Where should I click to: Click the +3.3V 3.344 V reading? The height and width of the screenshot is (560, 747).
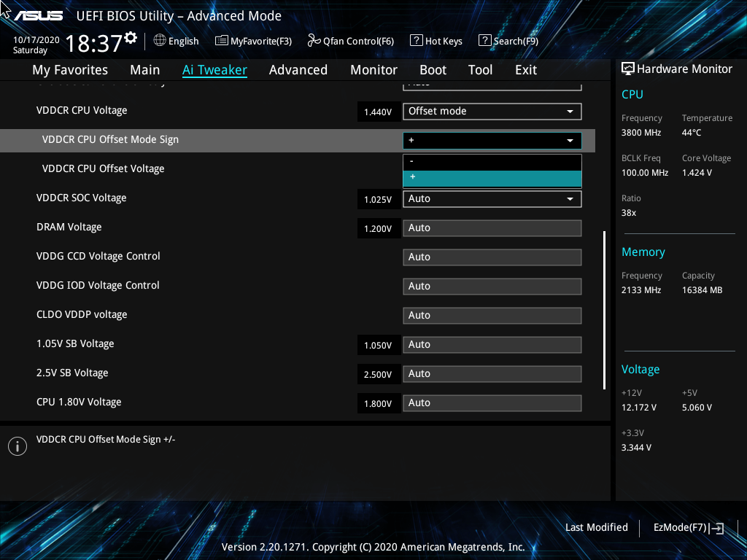click(636, 448)
